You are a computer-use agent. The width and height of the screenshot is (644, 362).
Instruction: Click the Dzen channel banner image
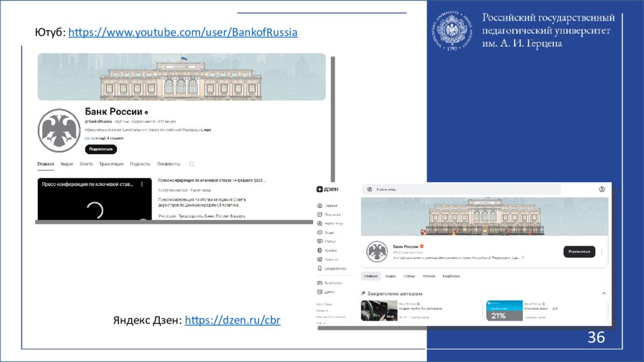[485, 216]
